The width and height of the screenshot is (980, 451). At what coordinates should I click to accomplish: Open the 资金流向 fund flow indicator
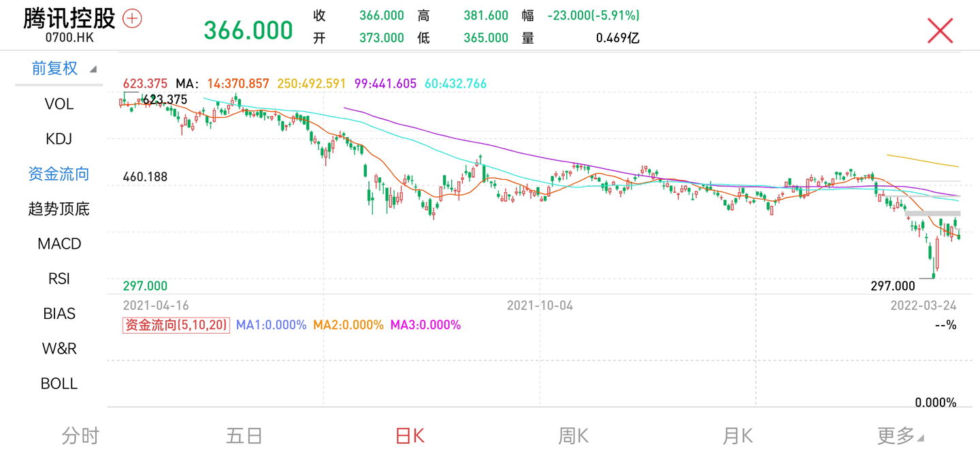[x=59, y=174]
